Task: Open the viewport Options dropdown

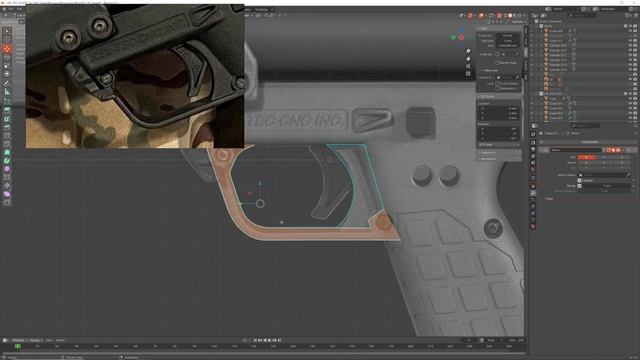Action: [x=517, y=22]
